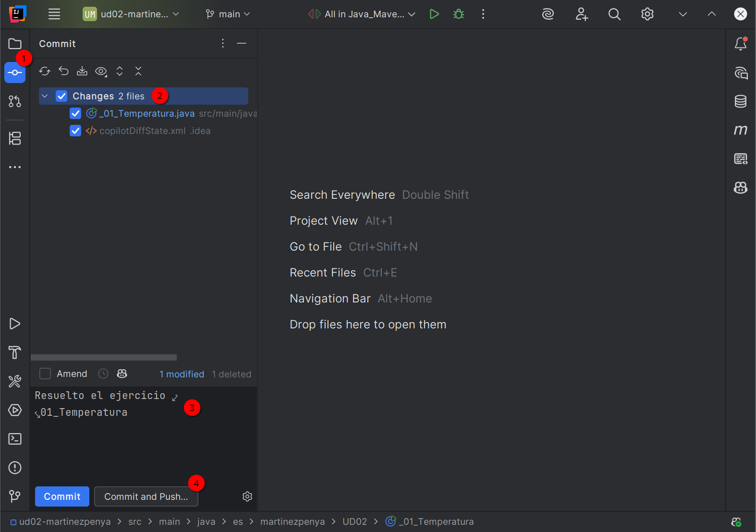Image resolution: width=756 pixels, height=532 pixels.
Task: Open run configuration dropdown All in Java_Mave...
Action: pyautogui.click(x=362, y=14)
